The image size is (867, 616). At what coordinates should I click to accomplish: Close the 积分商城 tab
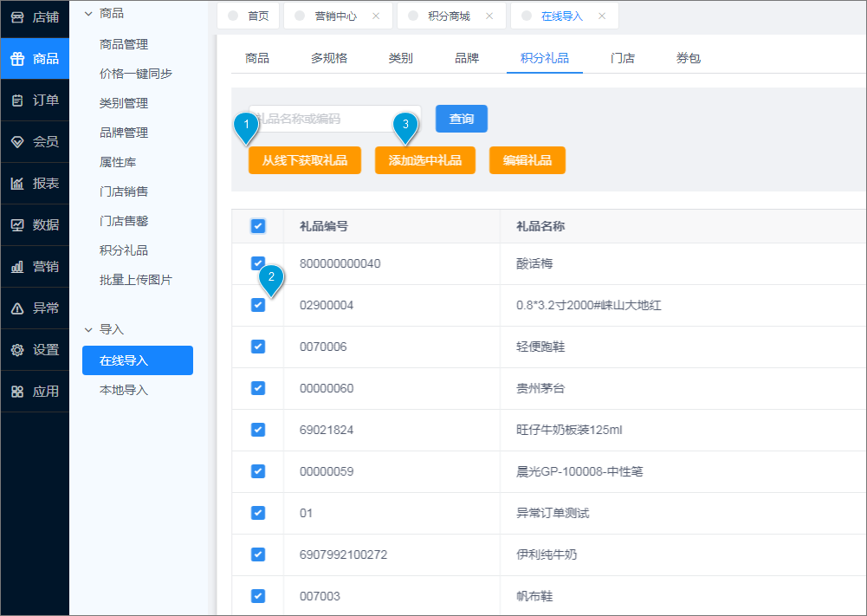pos(489,16)
